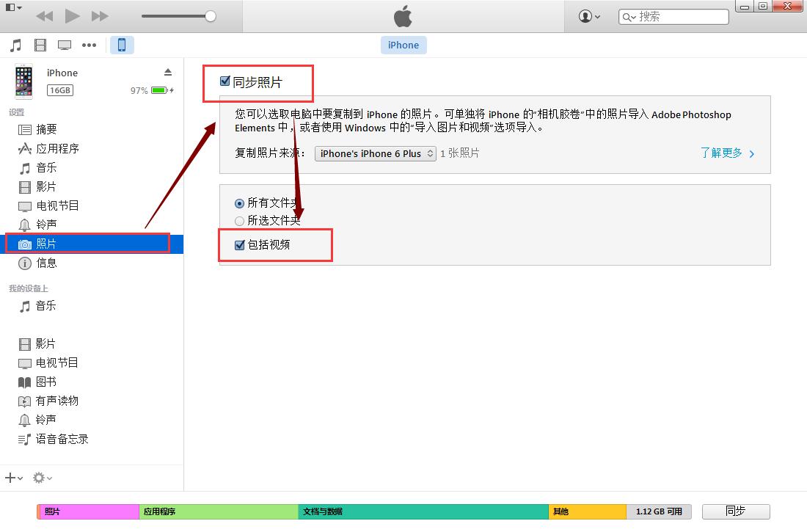This screenshot has height=532, width=807.
Task: Click the add plus button dropdown
Action: (x=14, y=478)
